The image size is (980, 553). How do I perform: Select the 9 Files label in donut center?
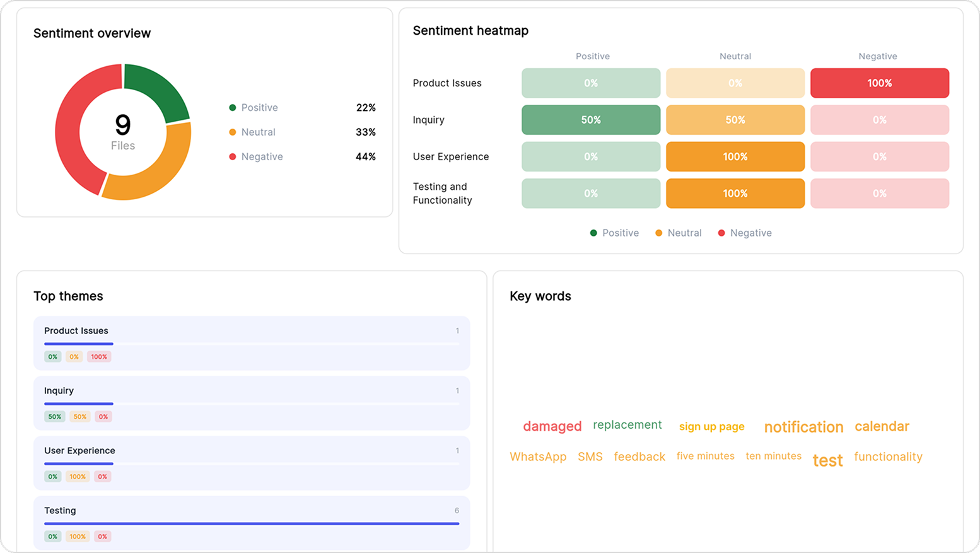point(122,132)
